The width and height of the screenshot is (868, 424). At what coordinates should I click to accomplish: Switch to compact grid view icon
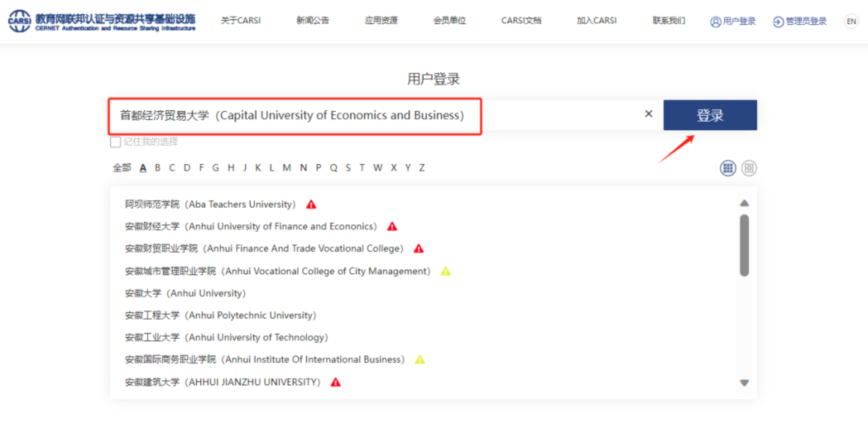tap(728, 168)
